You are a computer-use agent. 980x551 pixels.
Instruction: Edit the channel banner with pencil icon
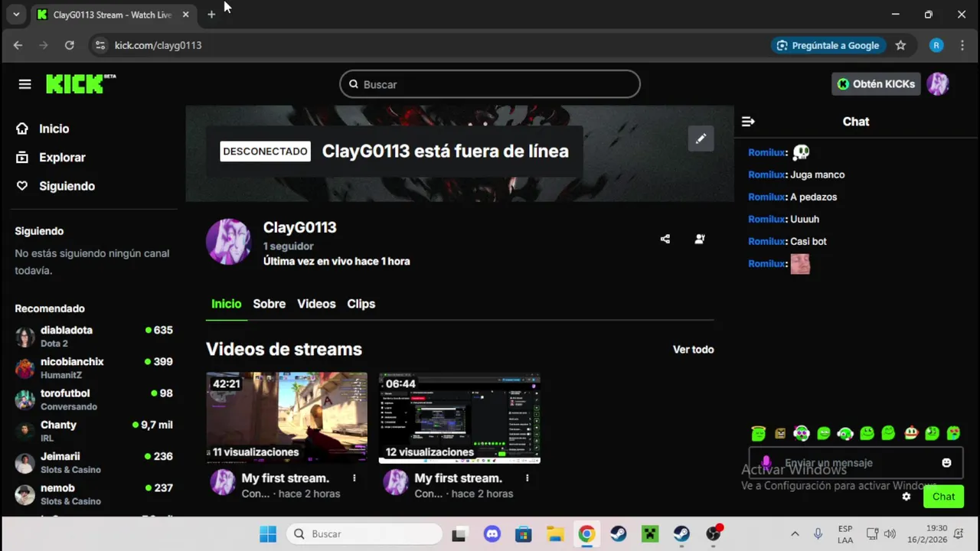[x=701, y=139]
